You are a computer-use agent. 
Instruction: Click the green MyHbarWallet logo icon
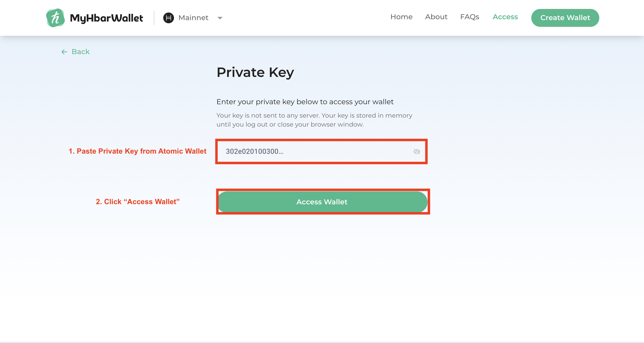point(55,18)
